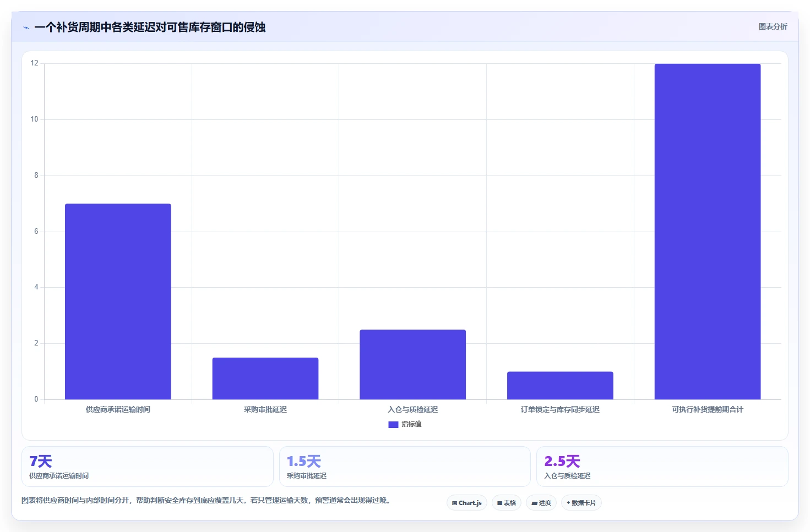This screenshot has height=532, width=810.
Task: Open the 7天 供应商承诺运输时间 card
Action: [148, 467]
